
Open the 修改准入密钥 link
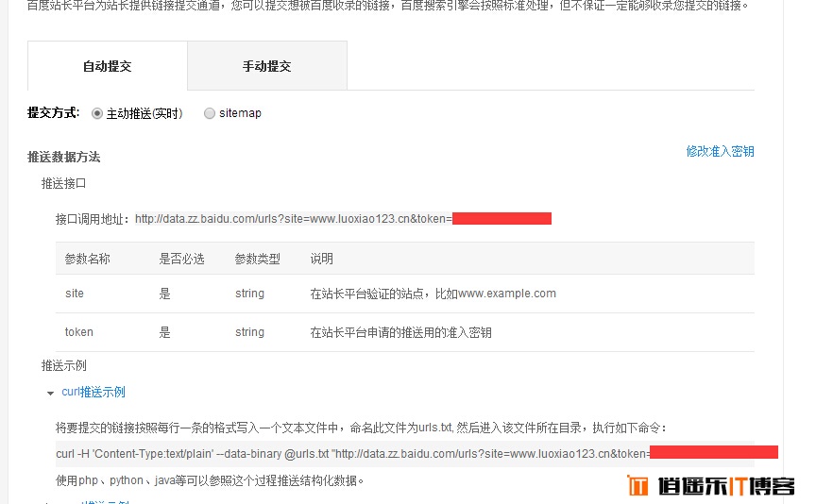[x=720, y=151]
